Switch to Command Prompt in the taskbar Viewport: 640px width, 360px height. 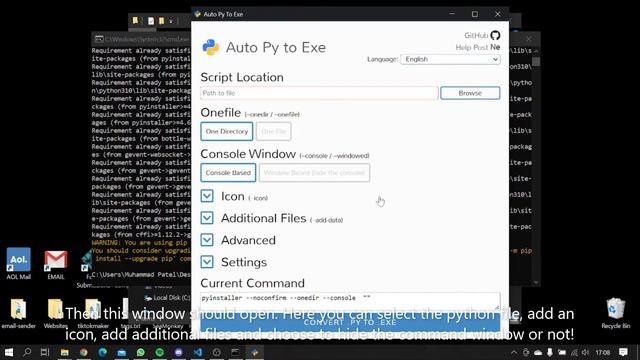(x=236, y=352)
